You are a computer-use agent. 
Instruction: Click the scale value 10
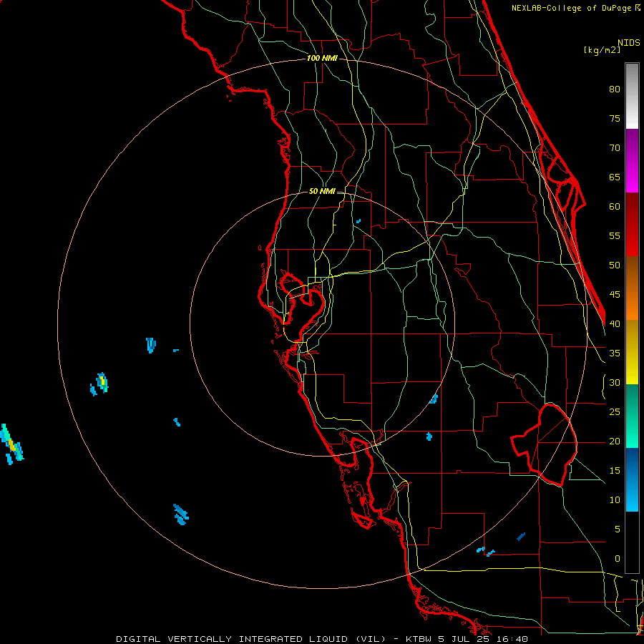[615, 500]
